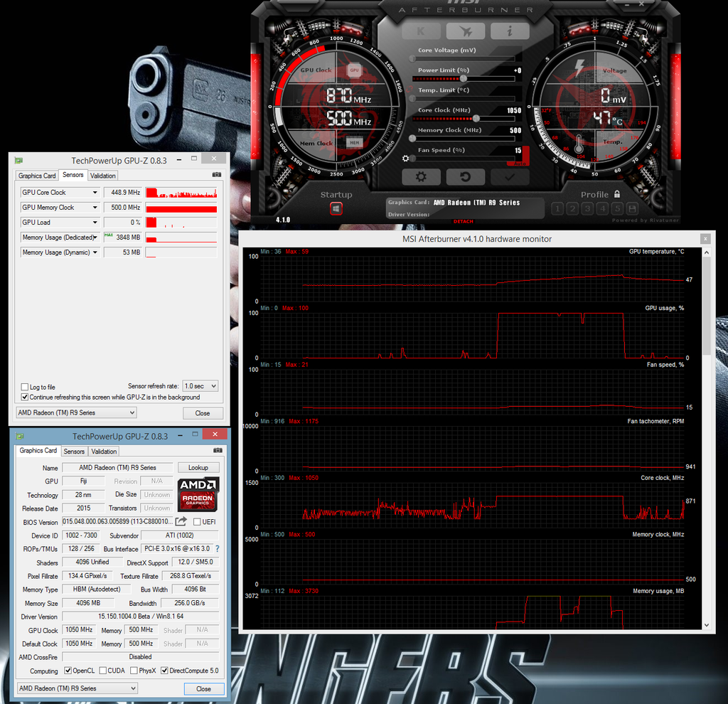The image size is (728, 704).
Task: Toggle the Profile lock icon
Action: coord(617,194)
